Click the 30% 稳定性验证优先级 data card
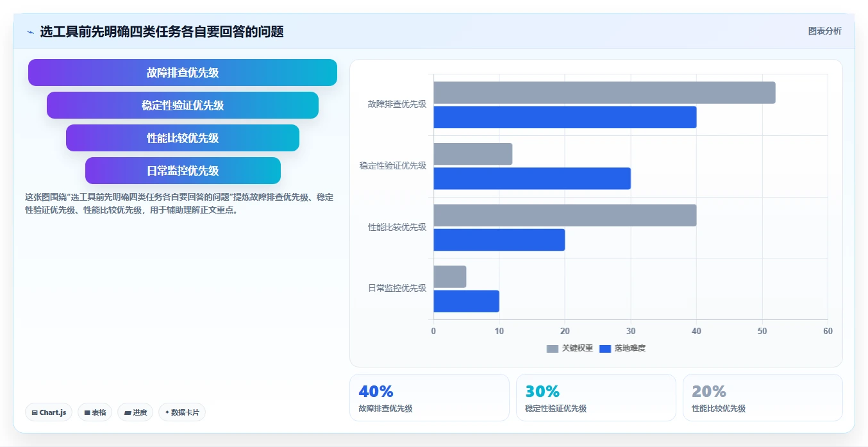 (596, 398)
